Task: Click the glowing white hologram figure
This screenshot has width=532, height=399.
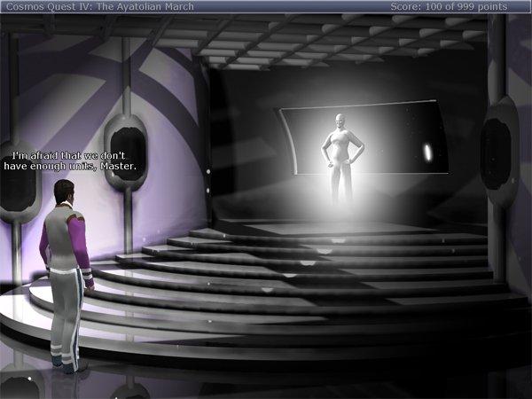Action: point(341,160)
